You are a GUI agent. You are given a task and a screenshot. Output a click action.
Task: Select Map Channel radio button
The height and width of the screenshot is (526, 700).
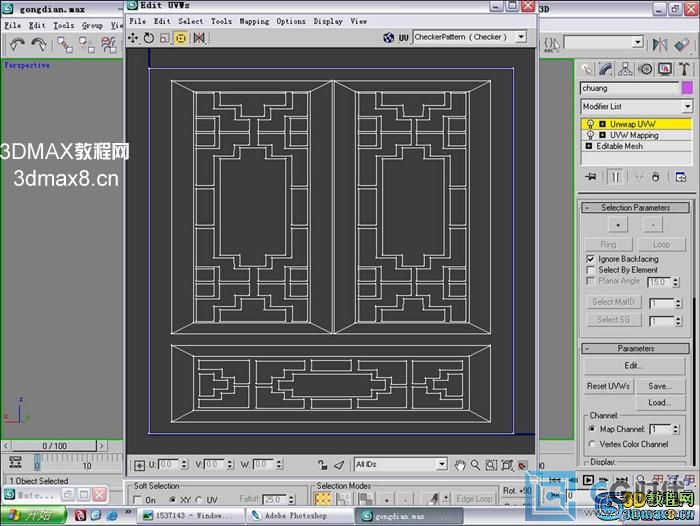[592, 429]
